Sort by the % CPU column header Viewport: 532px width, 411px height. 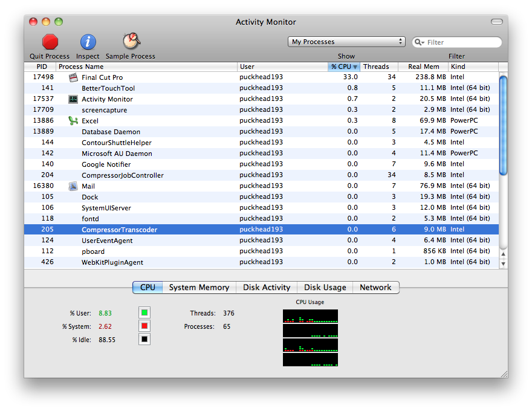pyautogui.click(x=344, y=66)
